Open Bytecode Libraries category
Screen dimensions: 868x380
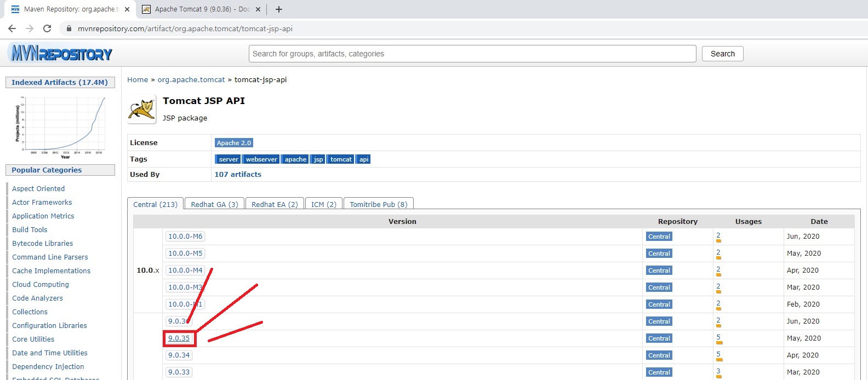(x=43, y=243)
